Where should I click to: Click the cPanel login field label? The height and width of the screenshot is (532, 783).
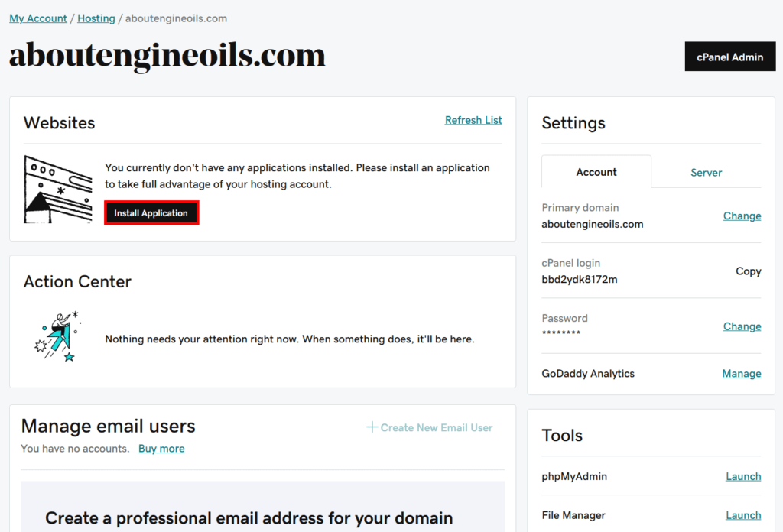[x=570, y=263]
